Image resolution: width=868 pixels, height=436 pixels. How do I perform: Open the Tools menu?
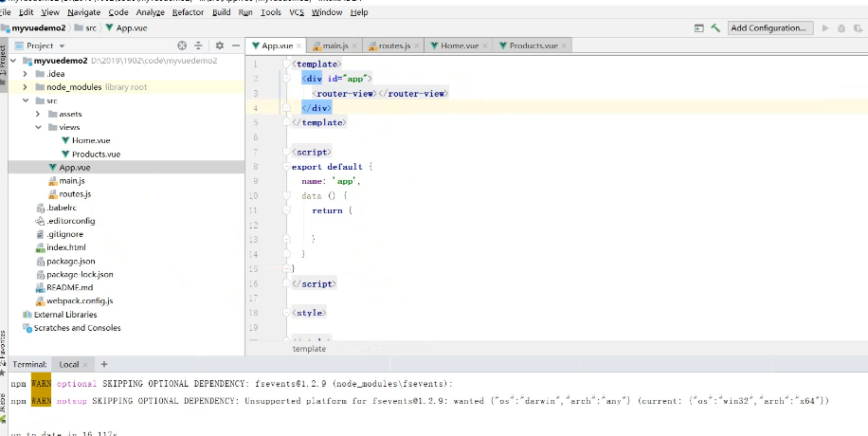(x=271, y=12)
